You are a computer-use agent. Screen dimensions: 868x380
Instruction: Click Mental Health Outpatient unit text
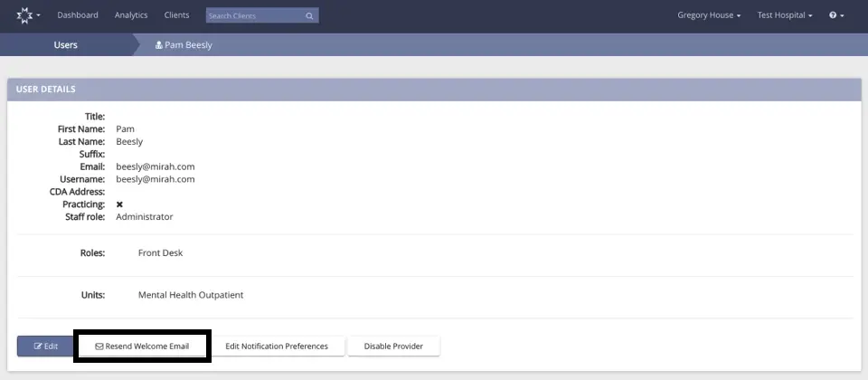tap(191, 295)
